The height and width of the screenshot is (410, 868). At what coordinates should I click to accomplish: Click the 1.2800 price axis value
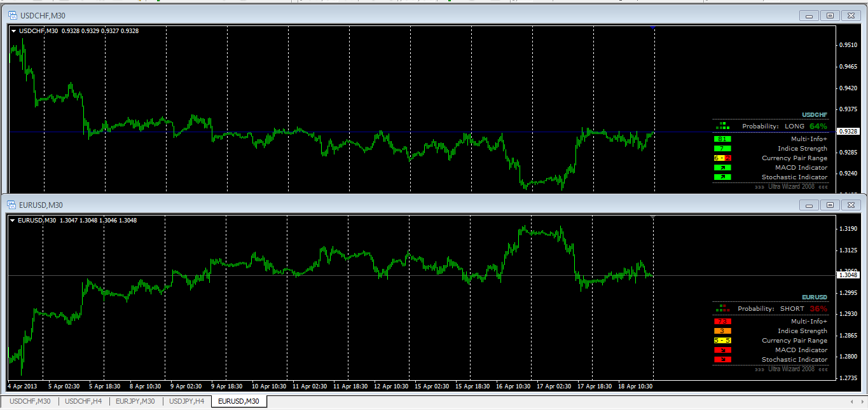pyautogui.click(x=848, y=357)
